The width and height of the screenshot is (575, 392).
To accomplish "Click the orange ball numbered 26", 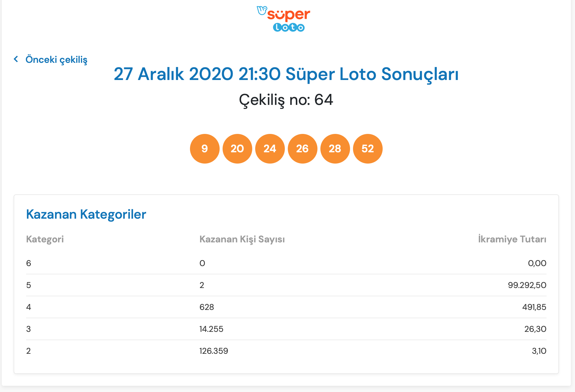I will (x=302, y=149).
